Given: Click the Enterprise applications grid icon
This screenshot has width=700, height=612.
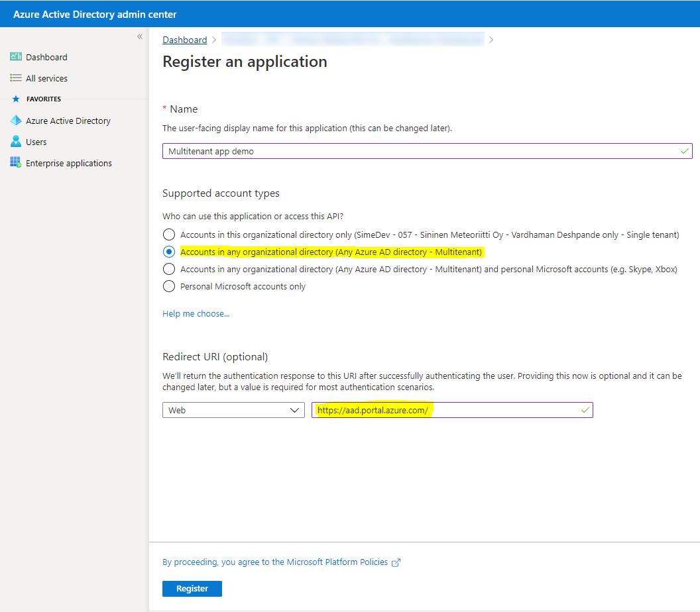Looking at the screenshot, I should coord(16,162).
